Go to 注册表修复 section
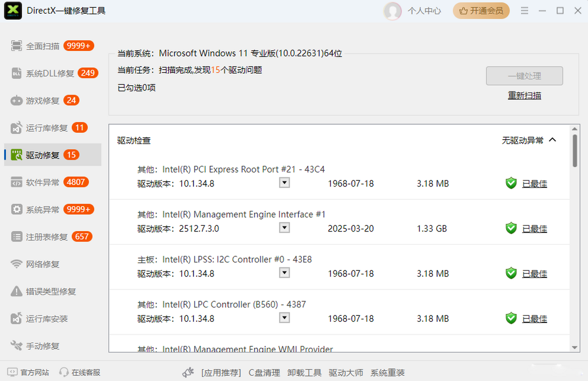This screenshot has width=588, height=381. pyautogui.click(x=52, y=237)
